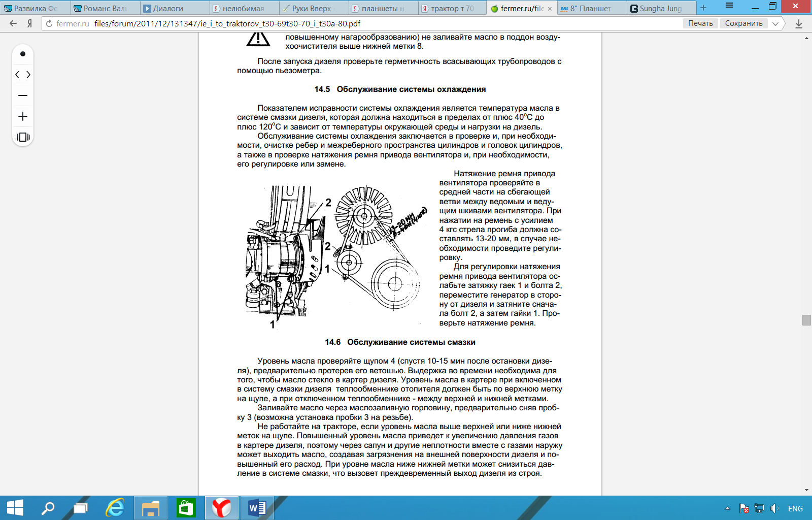Open network status tray icon
The width and height of the screenshot is (812, 520).
[759, 508]
